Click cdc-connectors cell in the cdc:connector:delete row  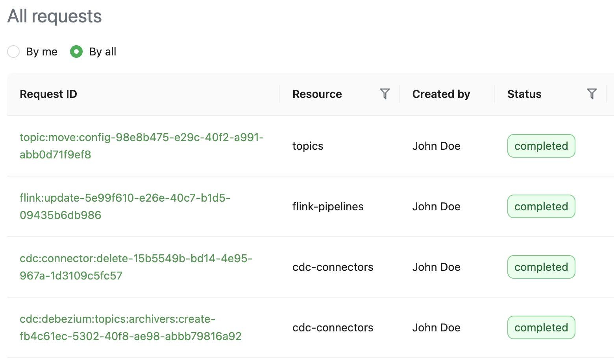point(333,267)
